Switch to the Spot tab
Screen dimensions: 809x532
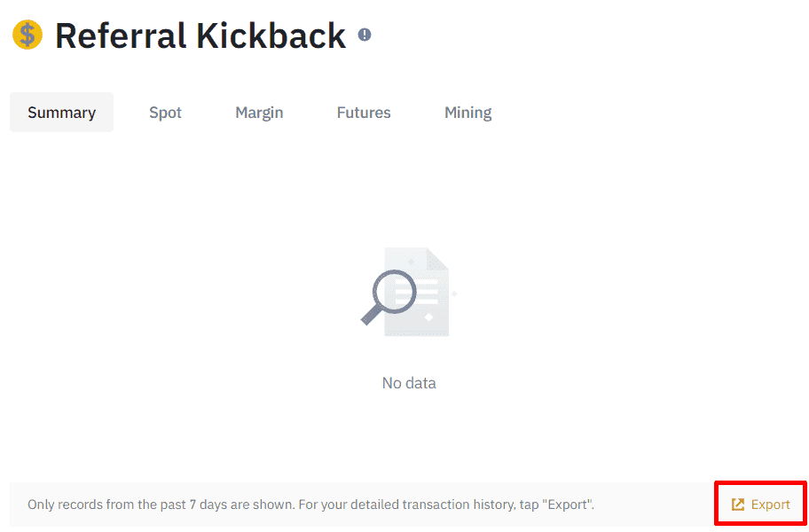pos(165,113)
